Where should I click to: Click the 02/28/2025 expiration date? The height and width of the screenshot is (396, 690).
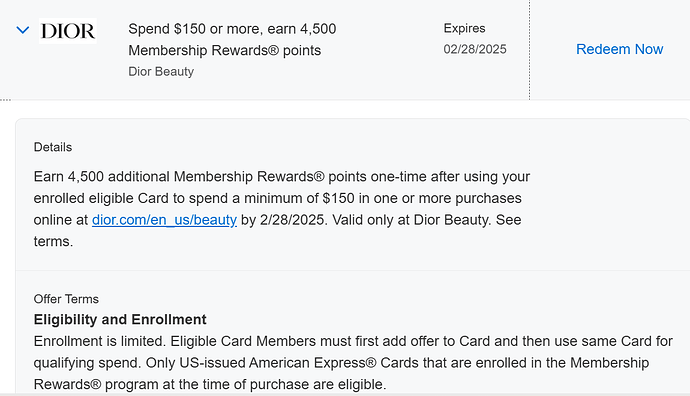click(x=475, y=49)
